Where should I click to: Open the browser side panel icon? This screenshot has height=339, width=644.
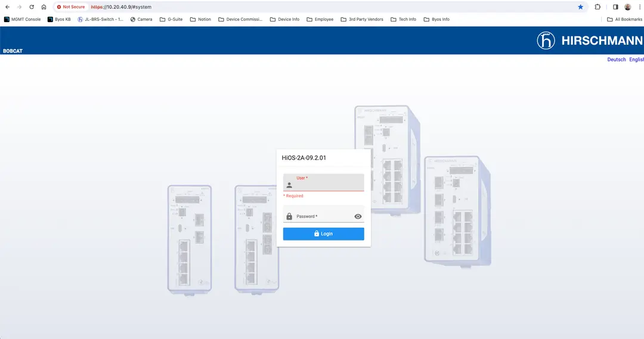615,7
